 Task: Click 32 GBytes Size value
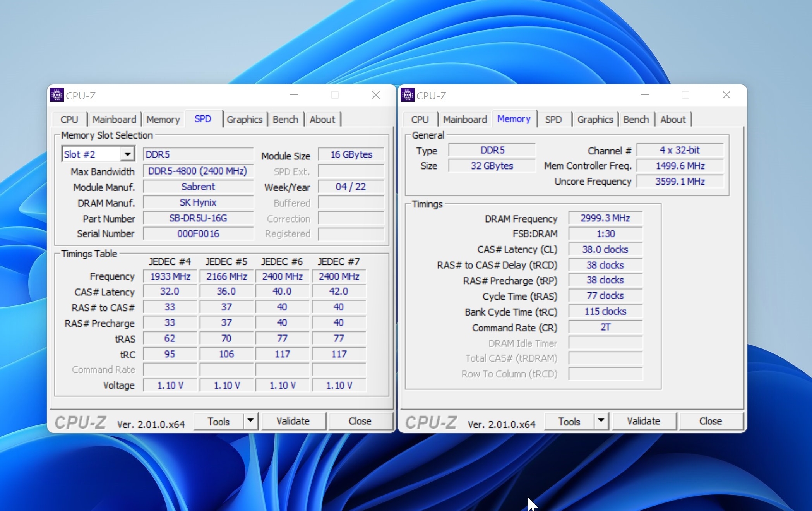pos(492,166)
